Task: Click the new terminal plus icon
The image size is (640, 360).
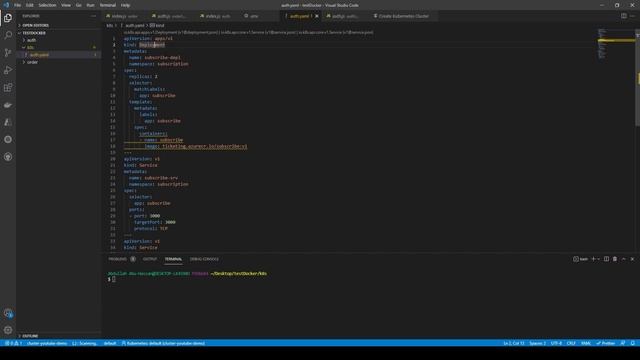Action: pos(593,259)
